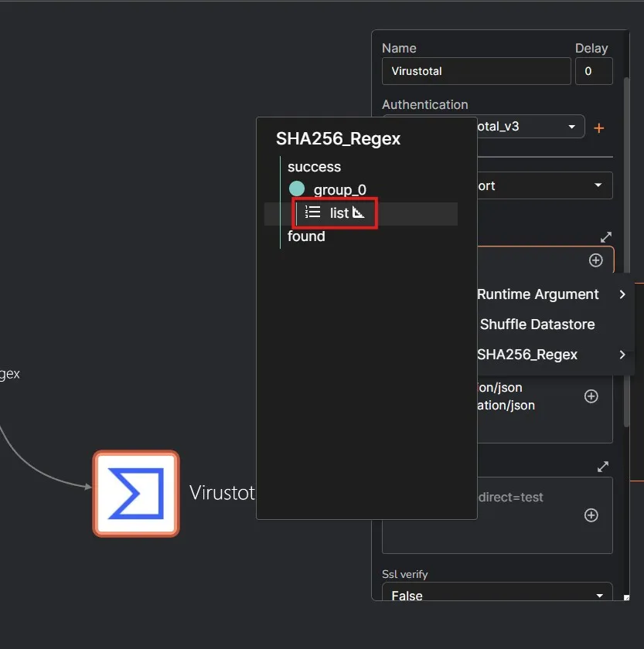Click plus circle in the redirect=test queries field

coord(591,515)
